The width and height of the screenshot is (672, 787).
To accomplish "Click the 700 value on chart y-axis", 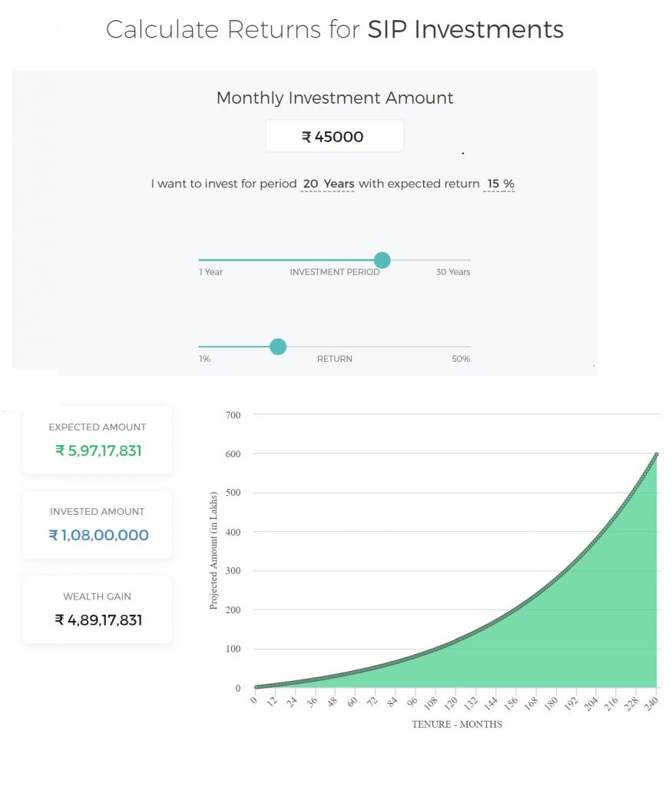I will coord(232,415).
